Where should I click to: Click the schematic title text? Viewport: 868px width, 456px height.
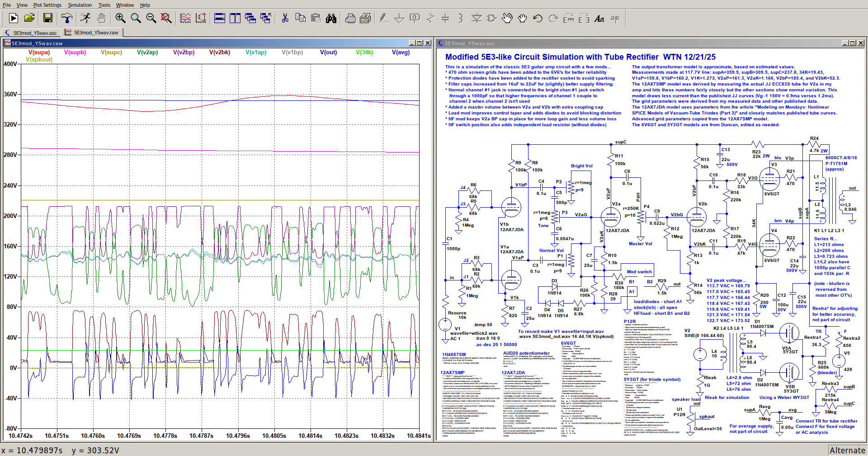click(580, 57)
